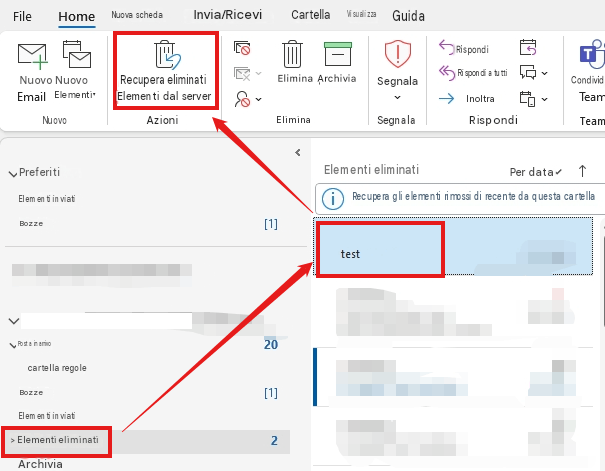The width and height of the screenshot is (605, 471).
Task: Select the test message in the list
Action: (x=454, y=246)
